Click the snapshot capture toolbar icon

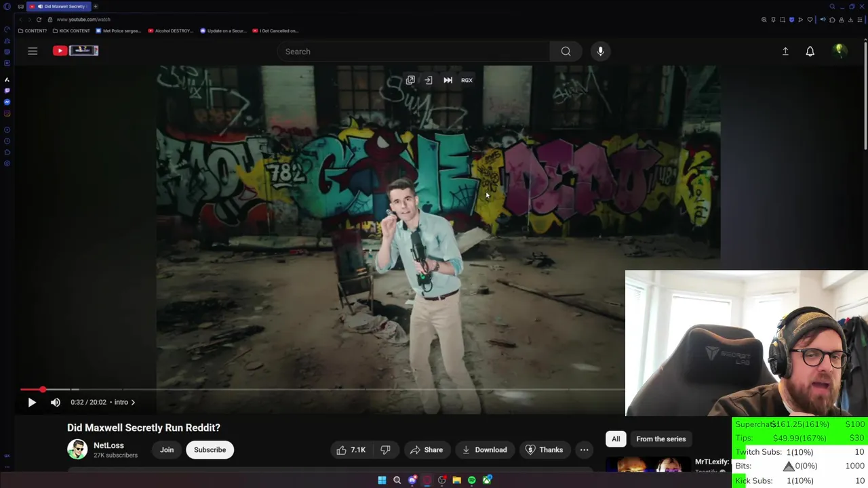783,20
